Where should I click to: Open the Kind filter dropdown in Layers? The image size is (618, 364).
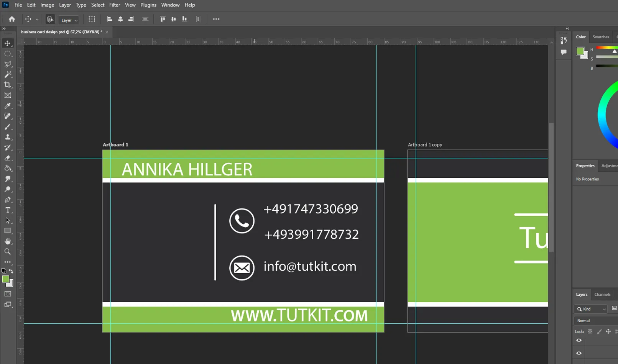[x=591, y=309]
